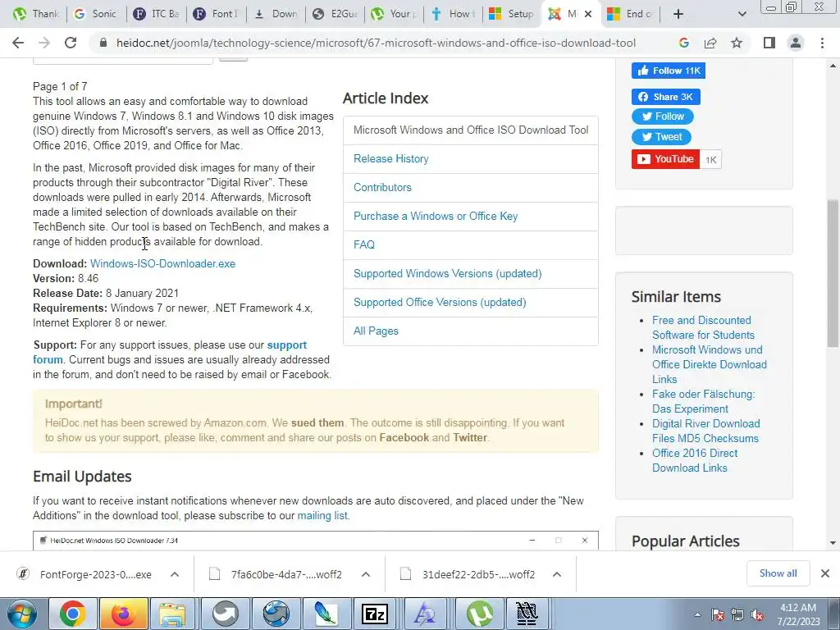This screenshot has height=630, width=840.
Task: Click the sued them link
Action: [317, 422]
